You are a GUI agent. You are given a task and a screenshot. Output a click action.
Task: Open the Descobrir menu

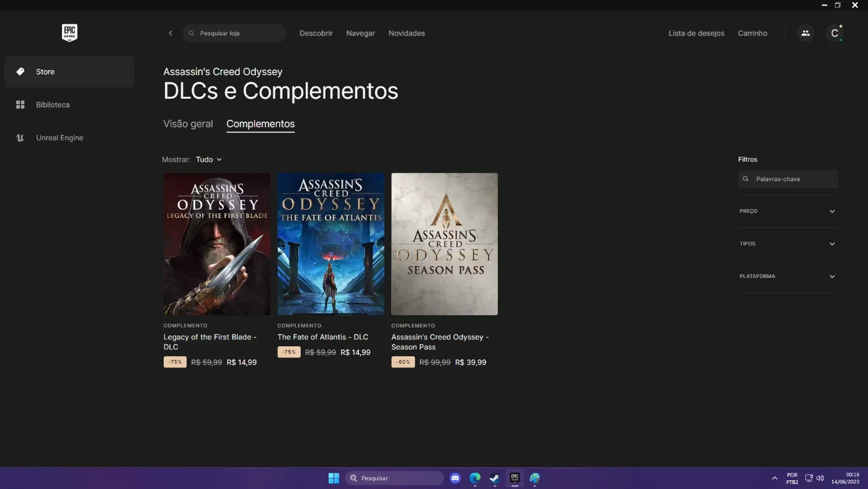[x=316, y=34]
